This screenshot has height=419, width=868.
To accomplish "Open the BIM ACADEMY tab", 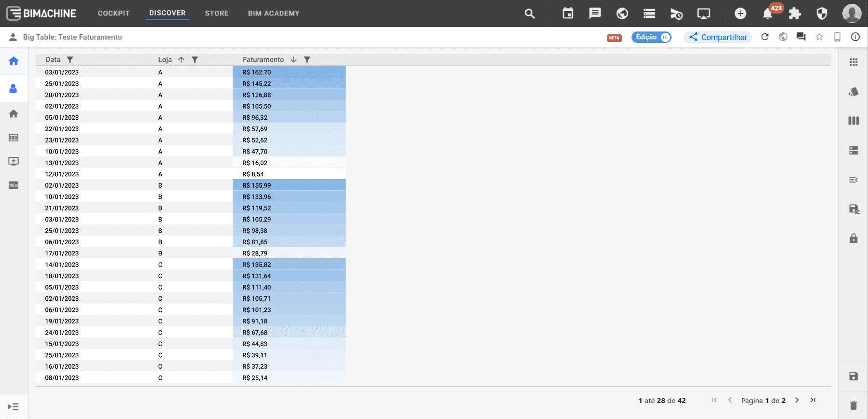I will coord(274,13).
